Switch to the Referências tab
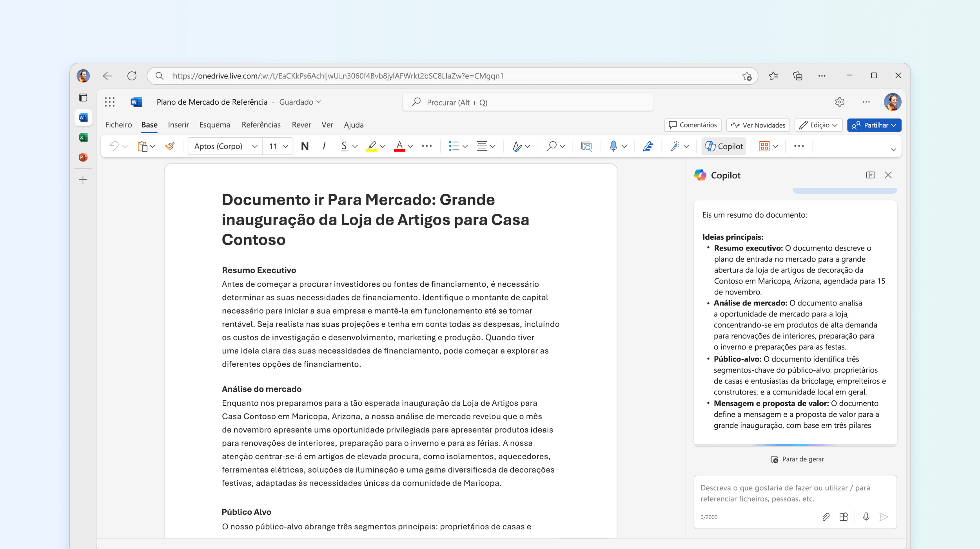 (x=261, y=125)
